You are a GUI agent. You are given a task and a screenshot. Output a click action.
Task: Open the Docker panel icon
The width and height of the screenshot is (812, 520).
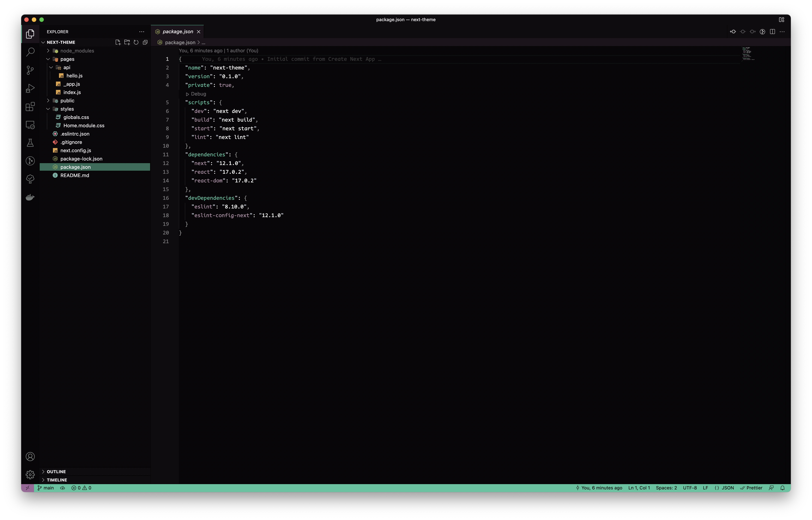point(30,197)
